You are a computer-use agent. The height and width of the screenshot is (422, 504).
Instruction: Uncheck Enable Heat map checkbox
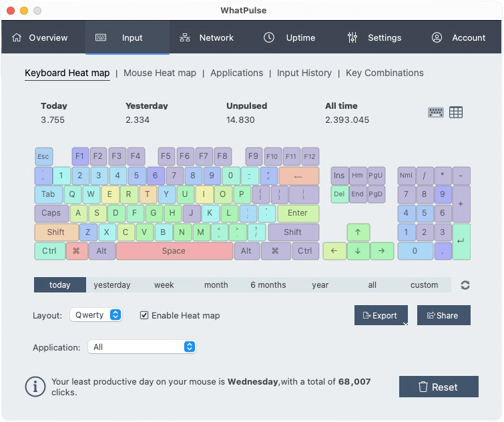point(144,315)
